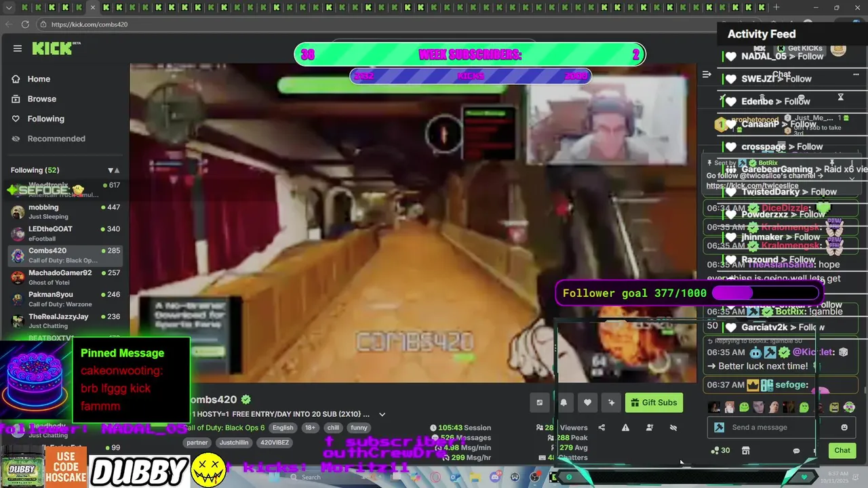
Task: Click the Send a message chat input
Action: coord(780,428)
